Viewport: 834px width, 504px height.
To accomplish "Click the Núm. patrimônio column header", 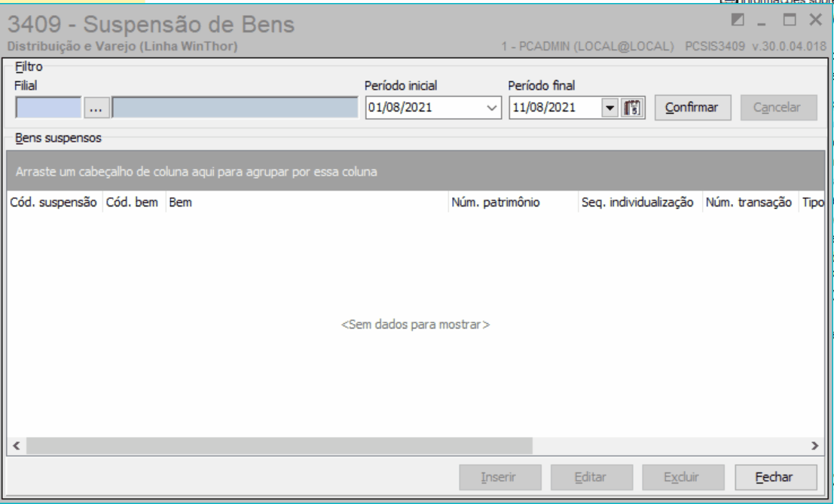I will point(513,203).
